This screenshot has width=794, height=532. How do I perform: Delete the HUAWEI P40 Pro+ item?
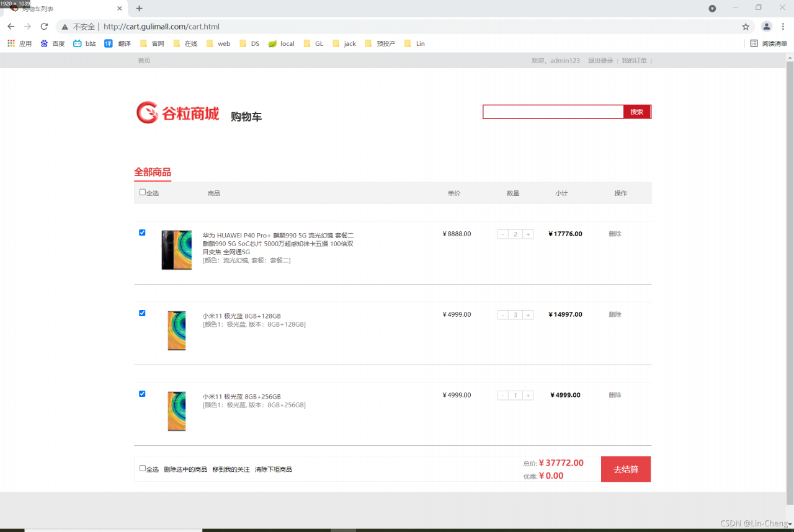(x=615, y=234)
